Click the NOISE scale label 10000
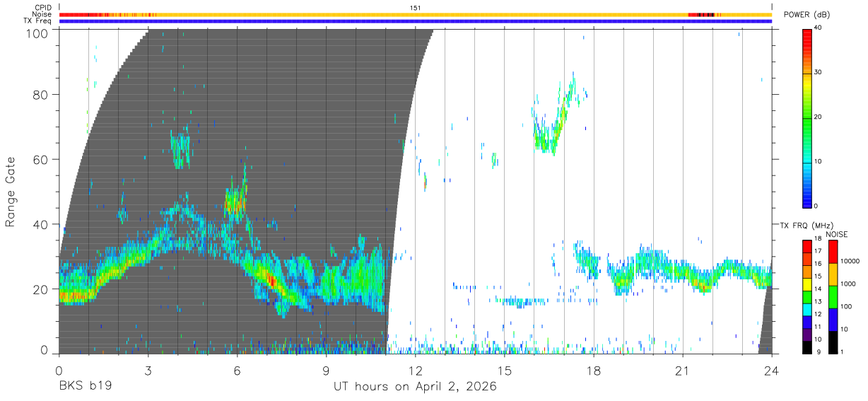Screen dimensions: 868x401 tap(850, 261)
